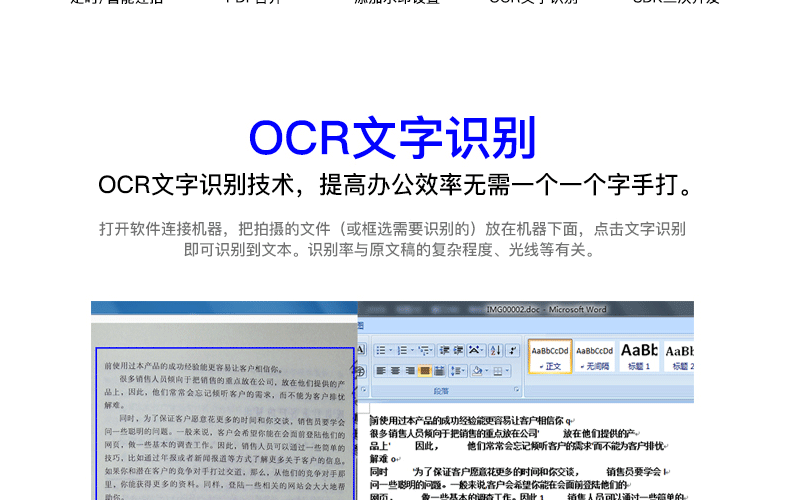This screenshot has height=500, width=785.
Task: Open the Line Spacing icon menu
Action: [458, 371]
